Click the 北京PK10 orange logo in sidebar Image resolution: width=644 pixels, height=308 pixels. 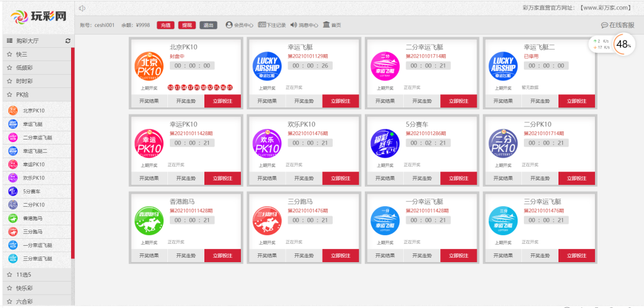click(x=13, y=111)
